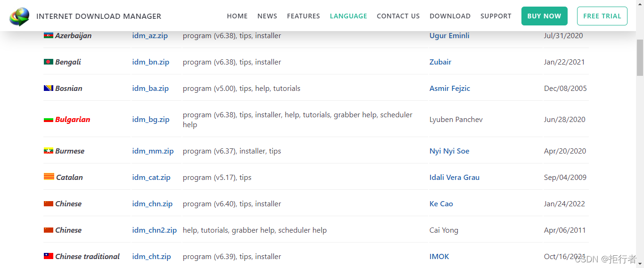The width and height of the screenshot is (644, 268).
Task: Click the page vertical scrollbar thumb
Action: click(640, 57)
